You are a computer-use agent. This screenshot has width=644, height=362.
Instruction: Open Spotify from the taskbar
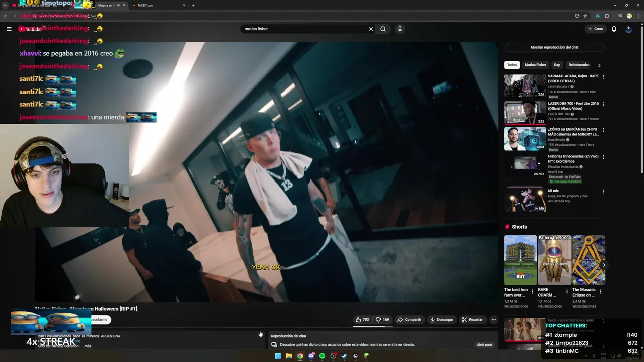point(322,356)
